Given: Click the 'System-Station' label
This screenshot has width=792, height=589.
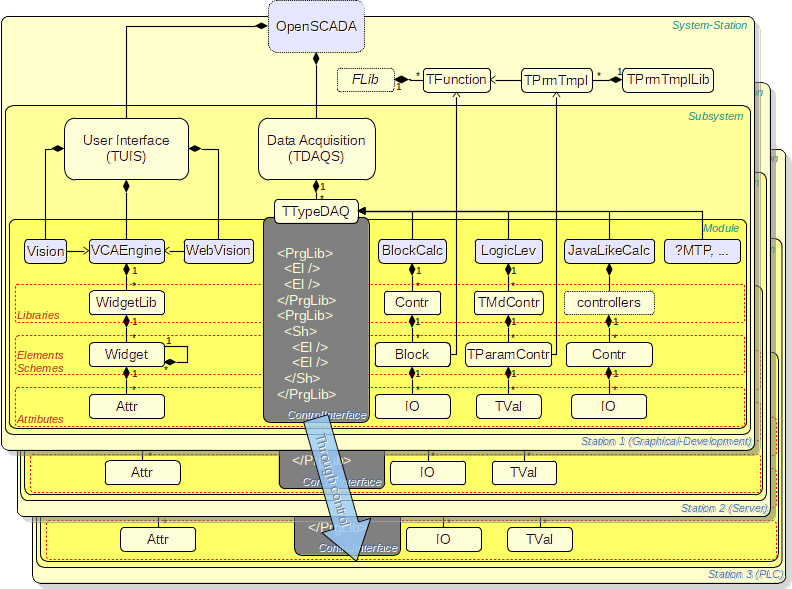Looking at the screenshot, I should [709, 25].
